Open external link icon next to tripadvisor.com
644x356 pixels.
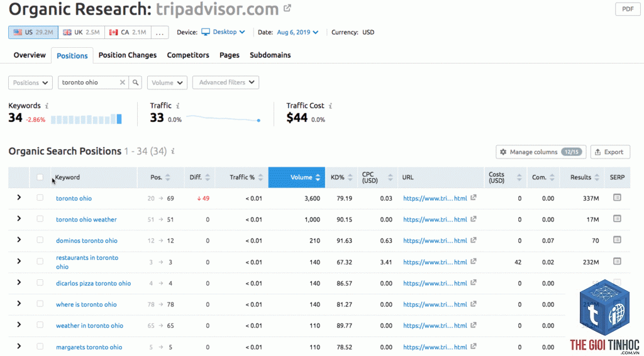coord(287,8)
